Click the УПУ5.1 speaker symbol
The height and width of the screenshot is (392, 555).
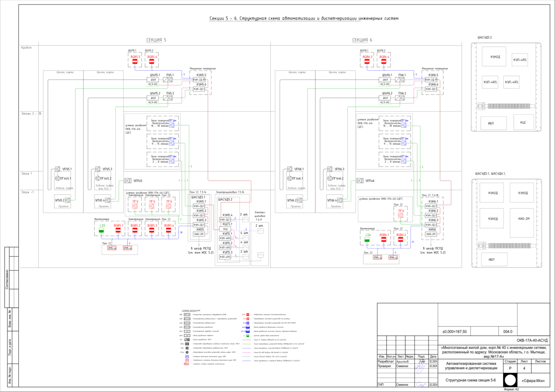coord(57,169)
